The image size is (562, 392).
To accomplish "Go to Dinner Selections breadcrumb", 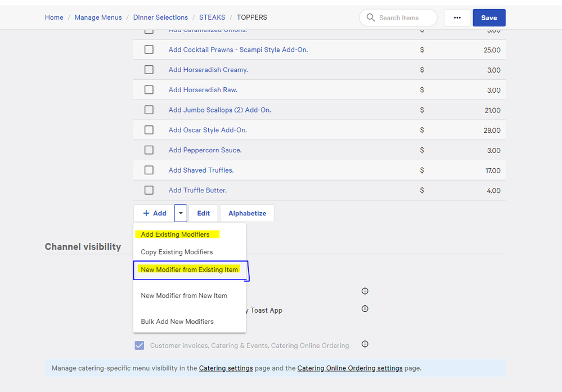I will [160, 17].
